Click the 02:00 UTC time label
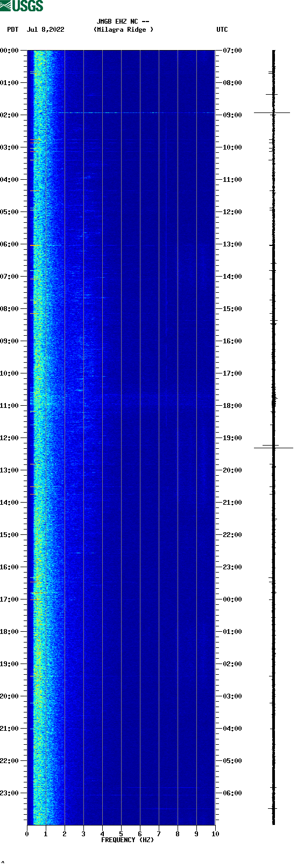Viewport: 297px width, 868px height. [x=232, y=664]
